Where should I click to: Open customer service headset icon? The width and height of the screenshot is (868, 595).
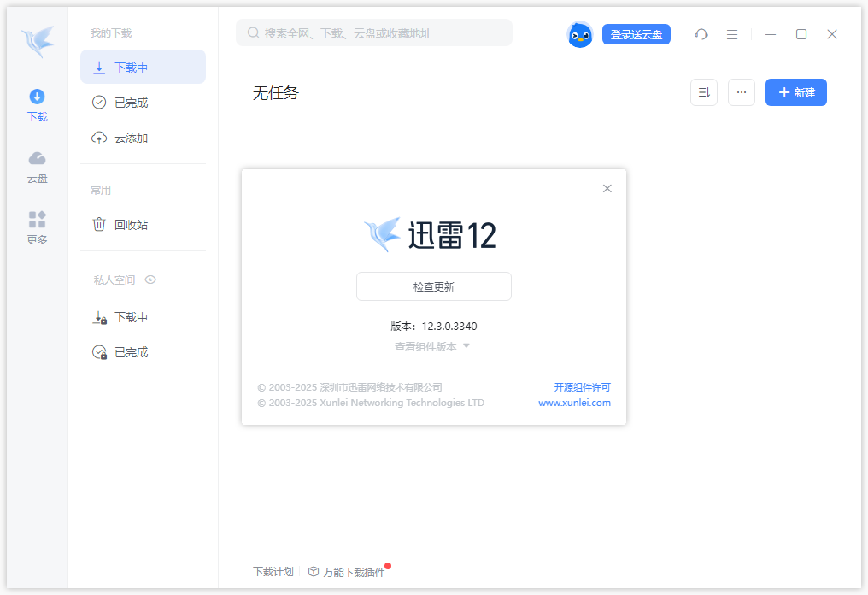pos(701,34)
